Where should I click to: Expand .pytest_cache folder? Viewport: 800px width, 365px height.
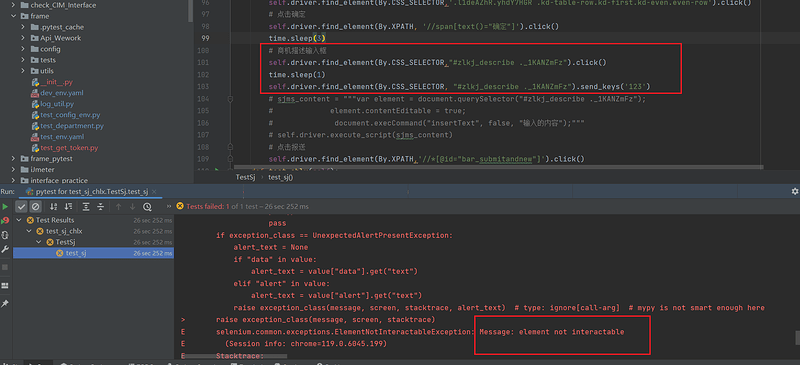click(23, 27)
